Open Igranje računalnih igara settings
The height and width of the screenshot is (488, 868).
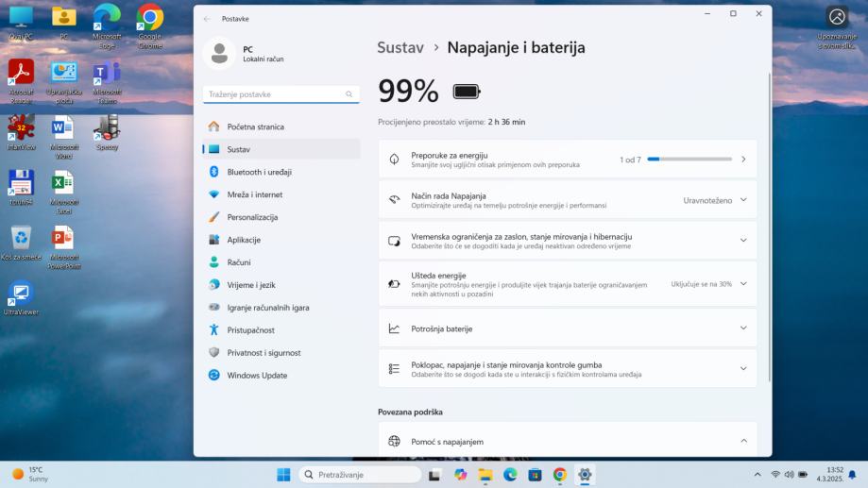(x=281, y=308)
